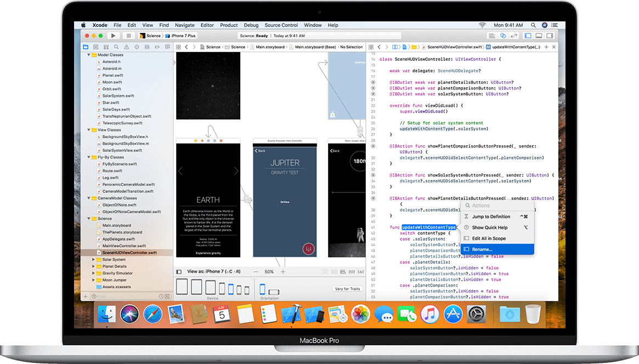
Task: Open the Debug navigator icon
Action: [x=146, y=47]
